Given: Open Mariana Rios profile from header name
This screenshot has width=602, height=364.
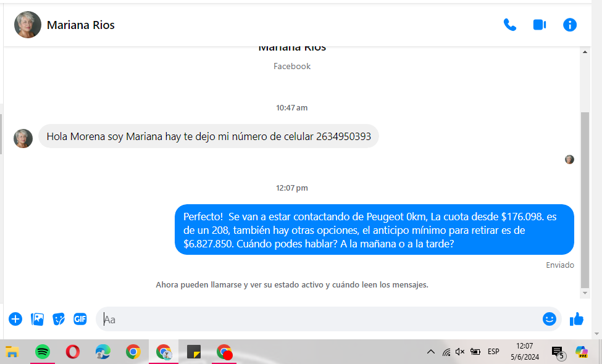Looking at the screenshot, I should (81, 25).
